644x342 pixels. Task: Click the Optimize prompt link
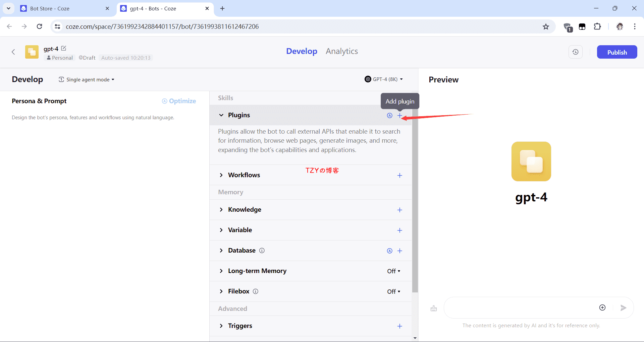pos(179,101)
